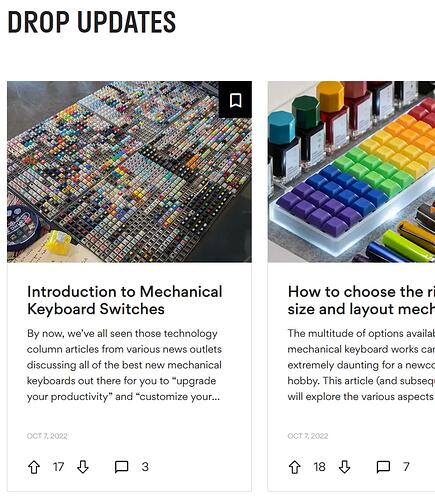Downvote the How to choose size and layout post

click(344, 467)
